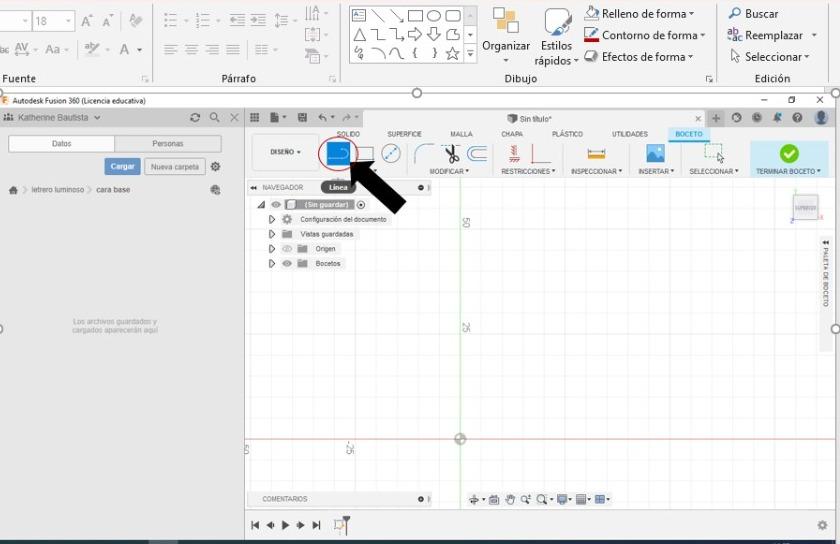Click the Fusion help question icon

pos(797,117)
